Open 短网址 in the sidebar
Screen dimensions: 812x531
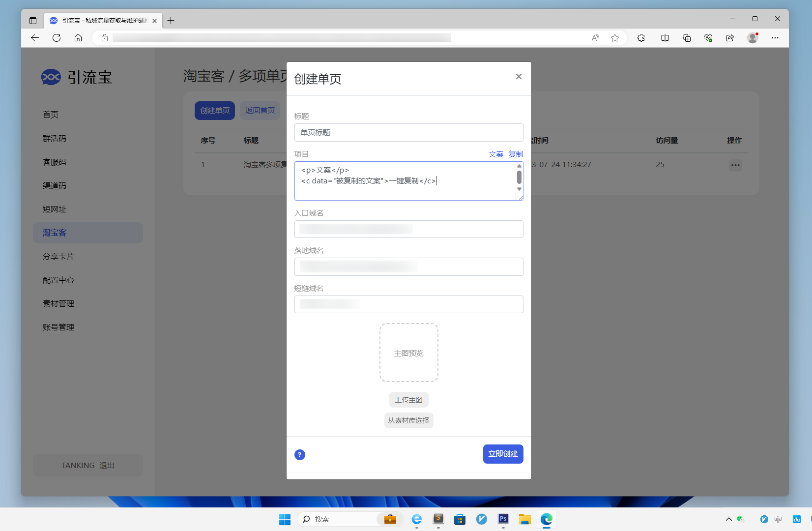click(55, 209)
